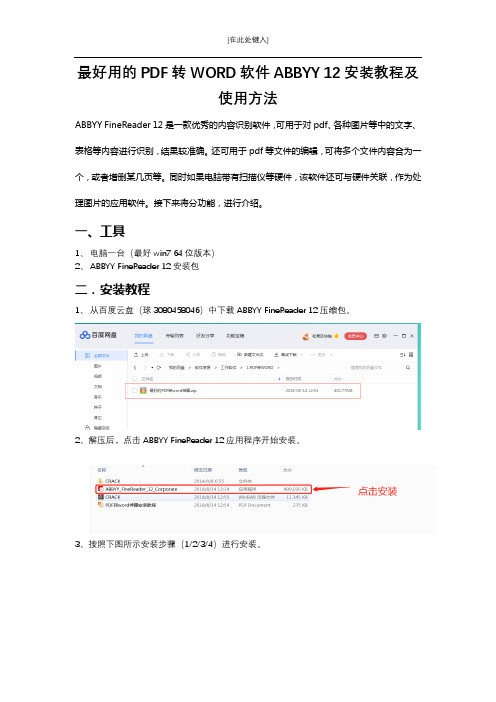
Task: Click the 大小 column header in Netdisk
Action: point(338,379)
